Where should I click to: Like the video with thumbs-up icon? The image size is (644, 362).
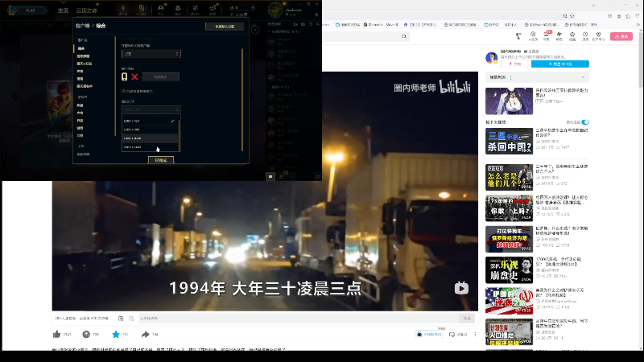tap(56, 335)
